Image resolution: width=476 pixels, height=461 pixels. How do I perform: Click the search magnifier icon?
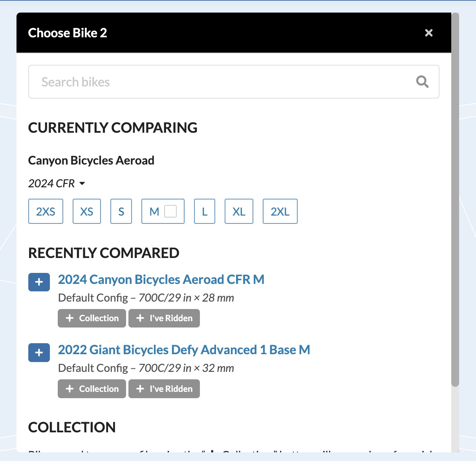[422, 82]
